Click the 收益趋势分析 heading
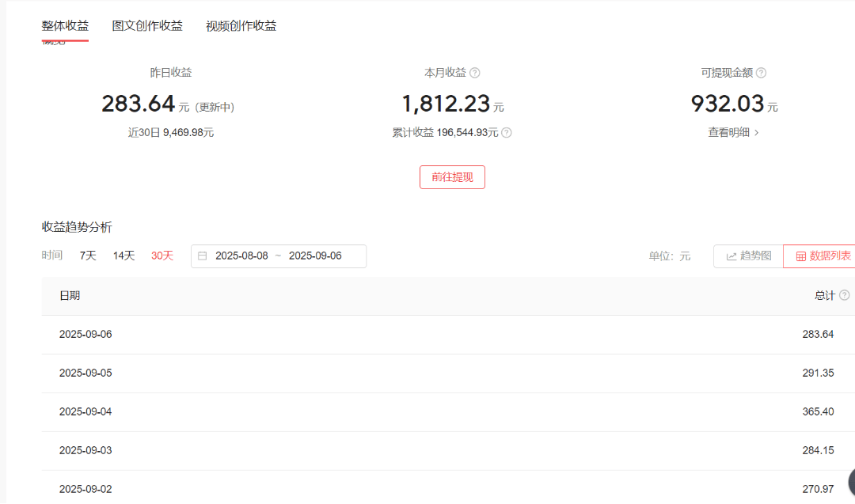Viewport: 855px width, 504px height. (77, 226)
